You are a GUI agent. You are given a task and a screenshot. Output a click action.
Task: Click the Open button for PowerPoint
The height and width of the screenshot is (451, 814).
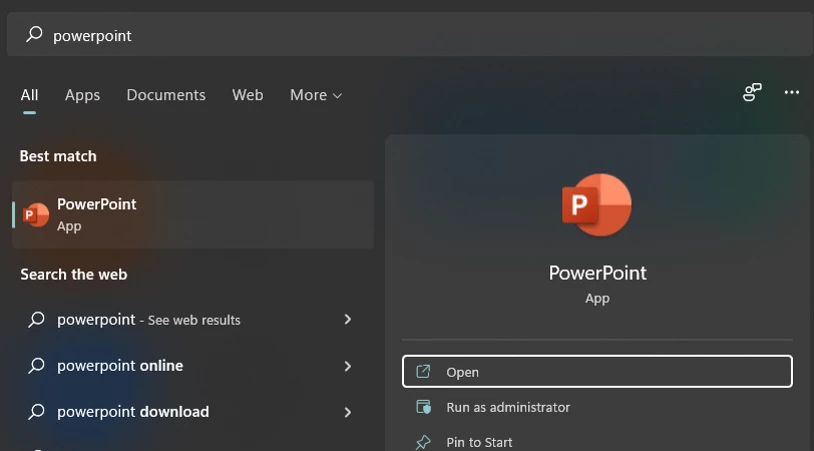pos(597,372)
